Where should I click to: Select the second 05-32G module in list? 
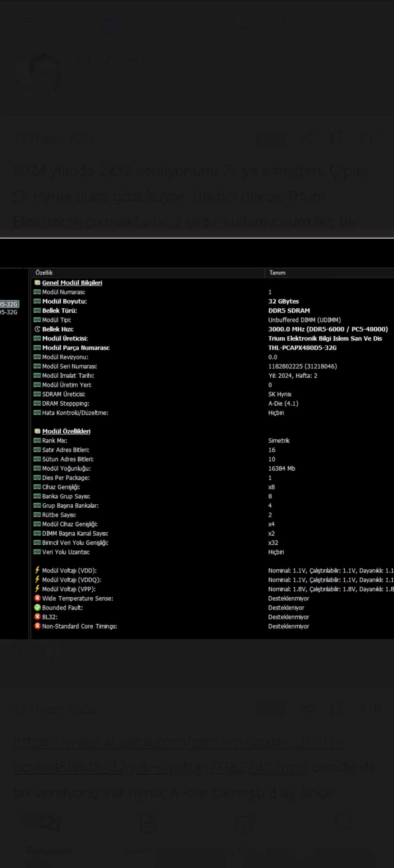pyautogui.click(x=9, y=312)
